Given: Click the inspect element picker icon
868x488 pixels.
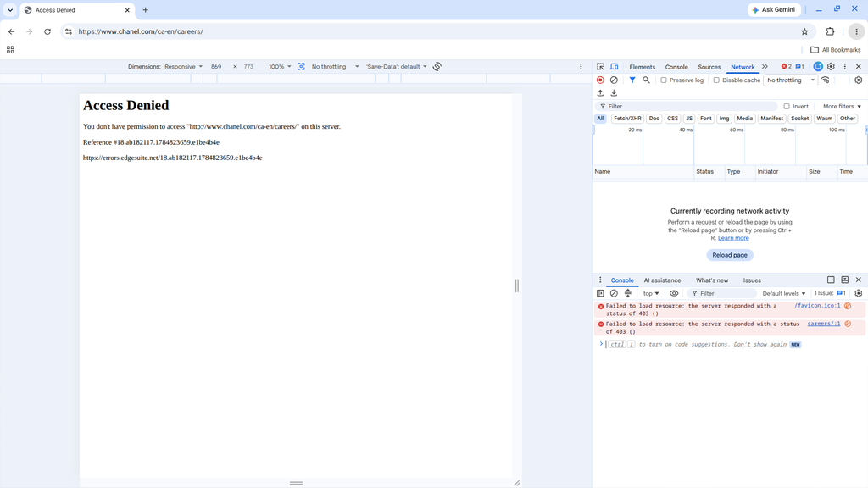Looking at the screenshot, I should click(600, 66).
